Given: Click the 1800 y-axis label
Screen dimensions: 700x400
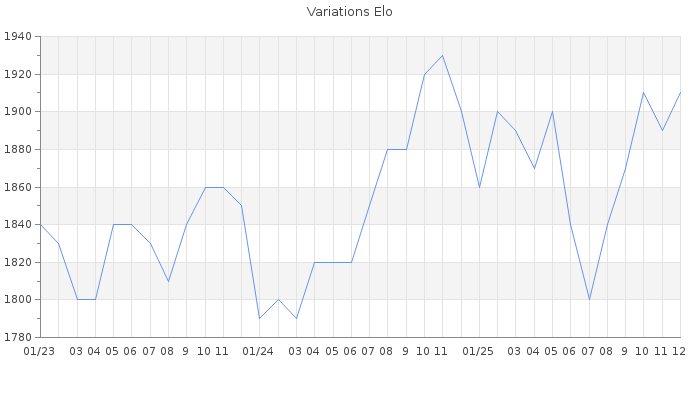Looking at the screenshot, I should click(x=17, y=300).
